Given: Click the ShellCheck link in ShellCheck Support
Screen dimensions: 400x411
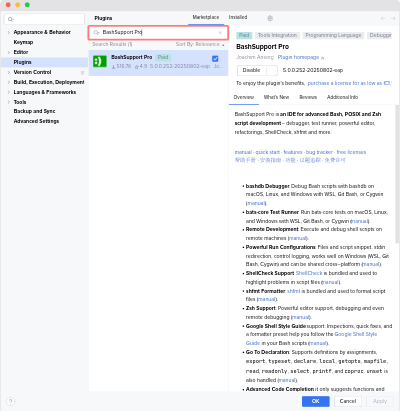Looking at the screenshot, I should coord(309,273).
